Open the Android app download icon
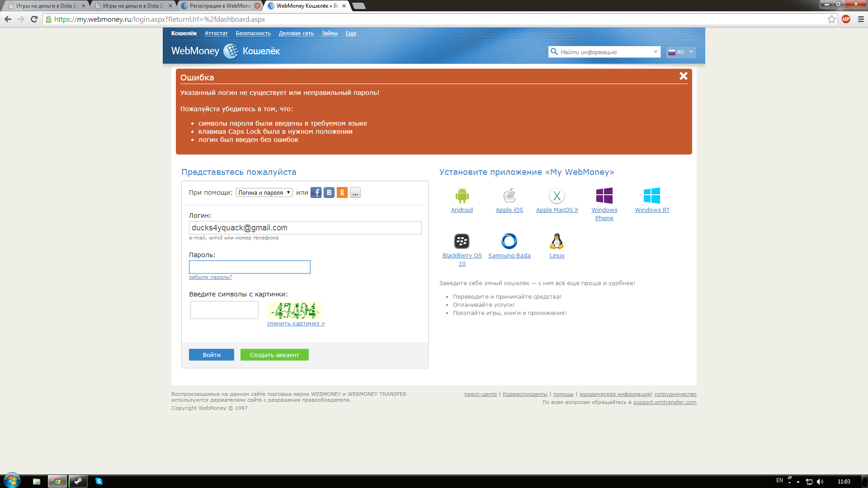Screen dimensions: 868x488 point(462,196)
